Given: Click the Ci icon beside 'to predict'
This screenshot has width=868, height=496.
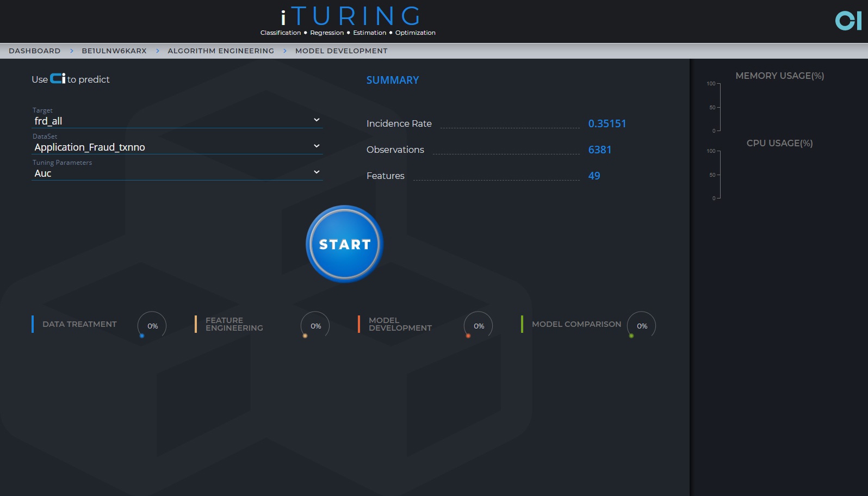Looking at the screenshot, I should 58,78.
